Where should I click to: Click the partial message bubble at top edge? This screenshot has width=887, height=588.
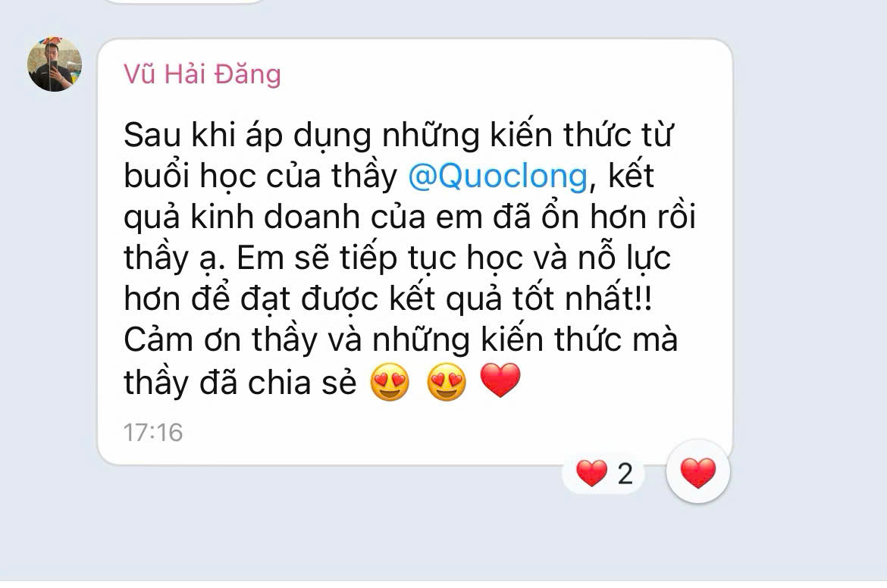(x=185, y=2)
